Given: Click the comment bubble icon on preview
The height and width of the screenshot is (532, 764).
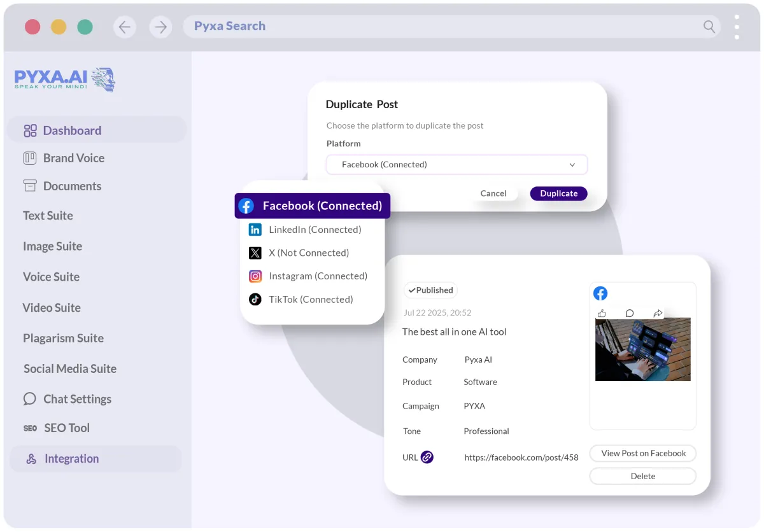Looking at the screenshot, I should click(x=630, y=313).
